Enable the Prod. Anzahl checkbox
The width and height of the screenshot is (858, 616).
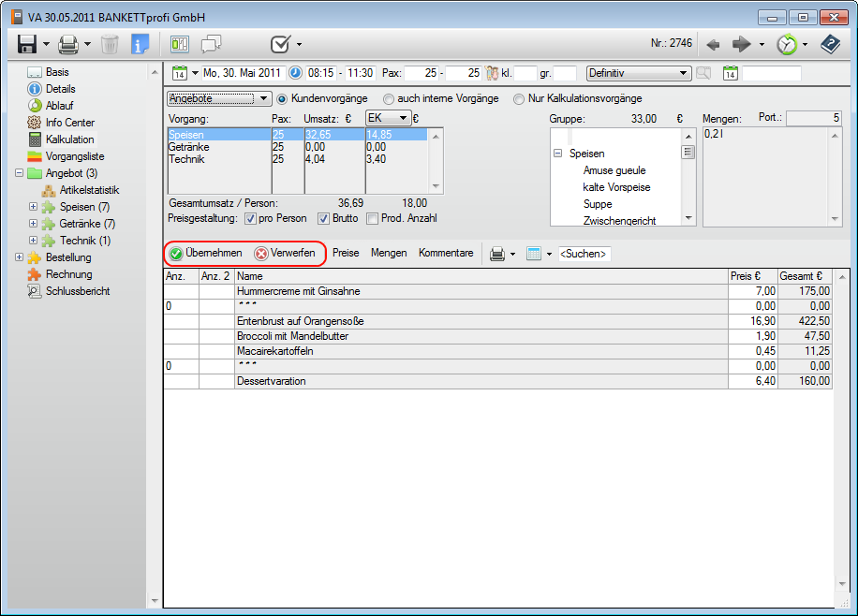click(372, 218)
